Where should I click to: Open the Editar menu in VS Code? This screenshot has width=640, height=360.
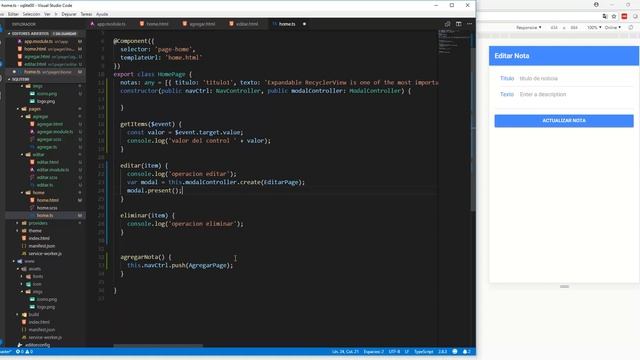click(x=13, y=14)
